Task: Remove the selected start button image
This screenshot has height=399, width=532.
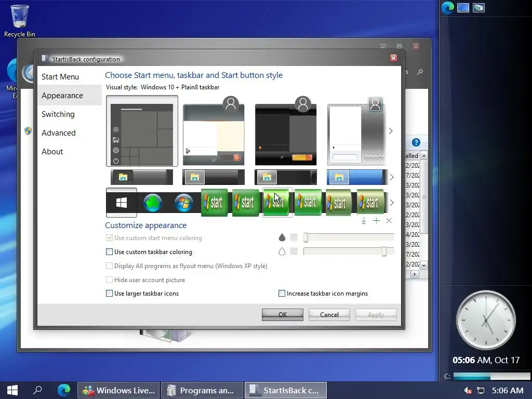Action: [389, 221]
